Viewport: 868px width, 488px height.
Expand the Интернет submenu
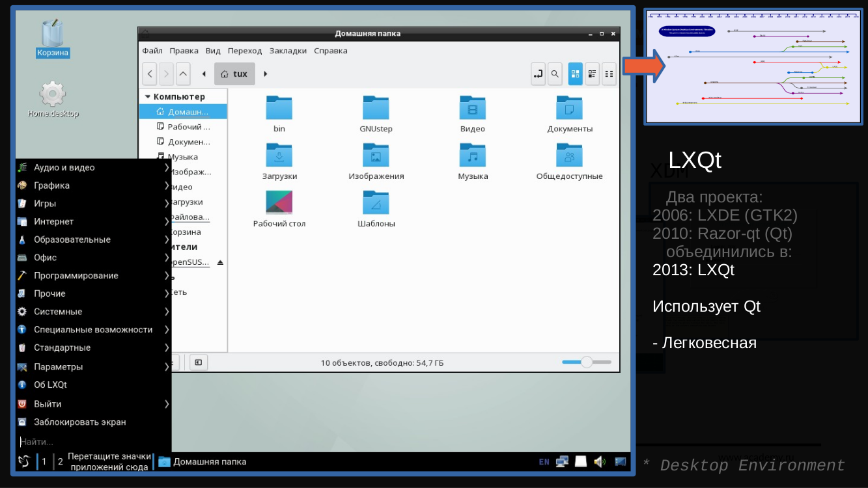point(93,221)
